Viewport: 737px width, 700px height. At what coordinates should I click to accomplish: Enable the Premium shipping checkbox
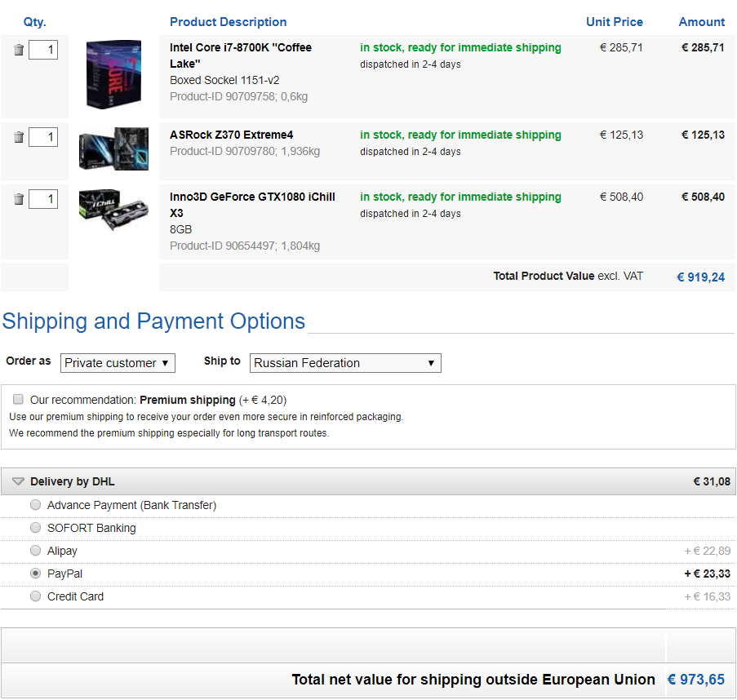(x=18, y=400)
